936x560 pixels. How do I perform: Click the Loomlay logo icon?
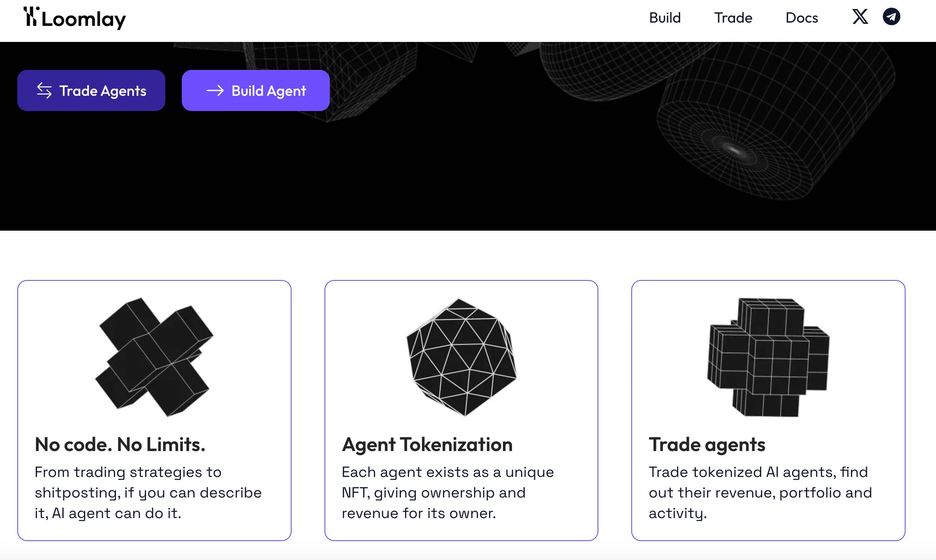click(32, 17)
